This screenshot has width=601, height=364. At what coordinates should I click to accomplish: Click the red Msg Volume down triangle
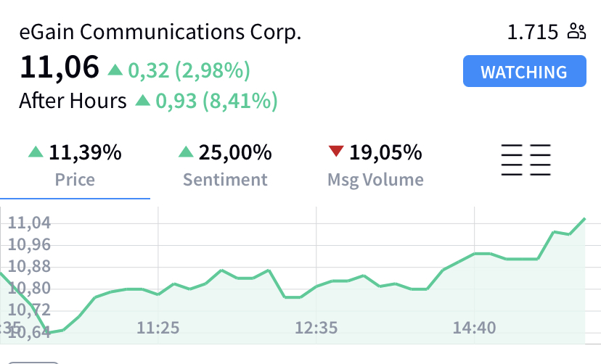336,151
